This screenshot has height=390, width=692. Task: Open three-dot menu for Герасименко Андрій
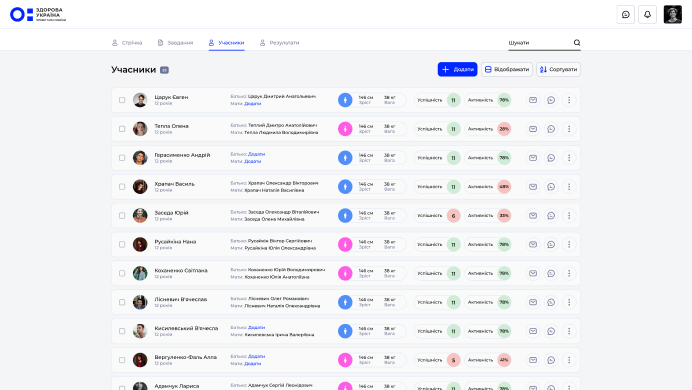click(569, 158)
